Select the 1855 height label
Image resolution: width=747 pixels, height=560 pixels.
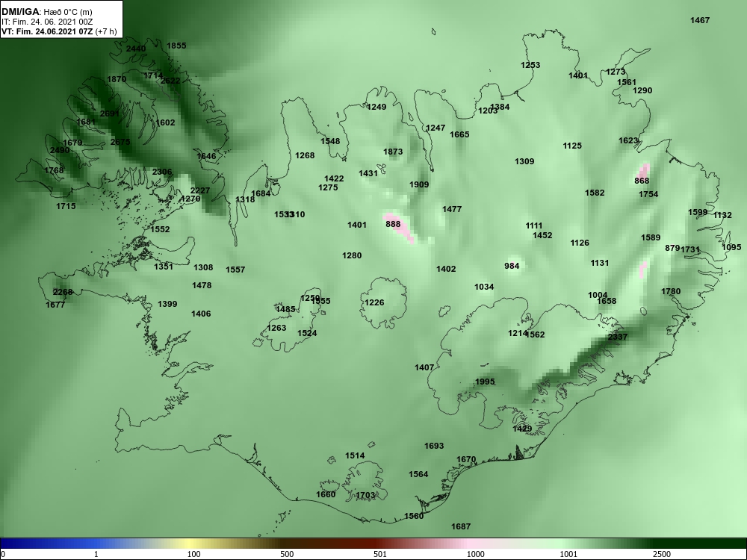pyautogui.click(x=176, y=46)
